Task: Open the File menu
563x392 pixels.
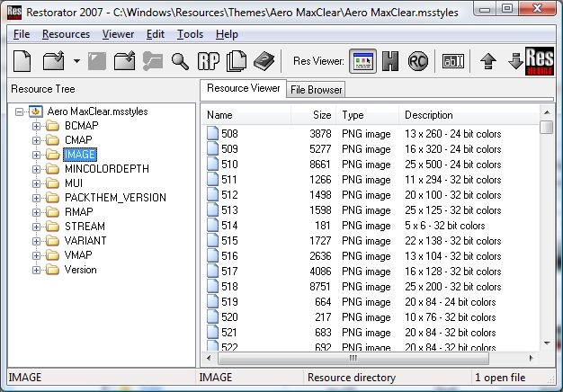Action: 22,34
